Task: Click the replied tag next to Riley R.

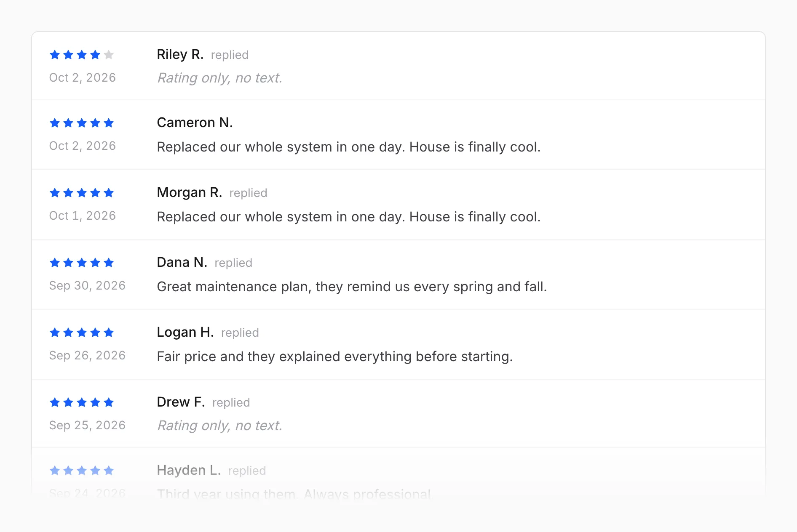Action: tap(230, 55)
